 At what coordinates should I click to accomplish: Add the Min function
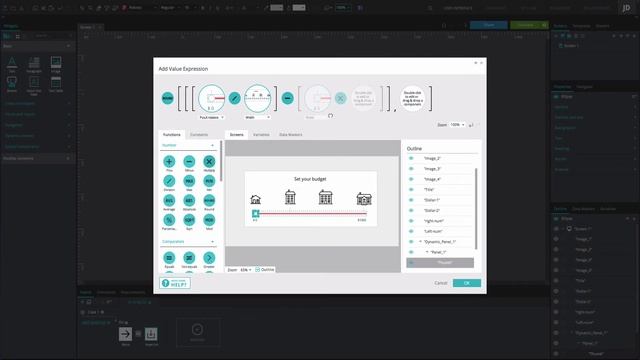click(209, 181)
